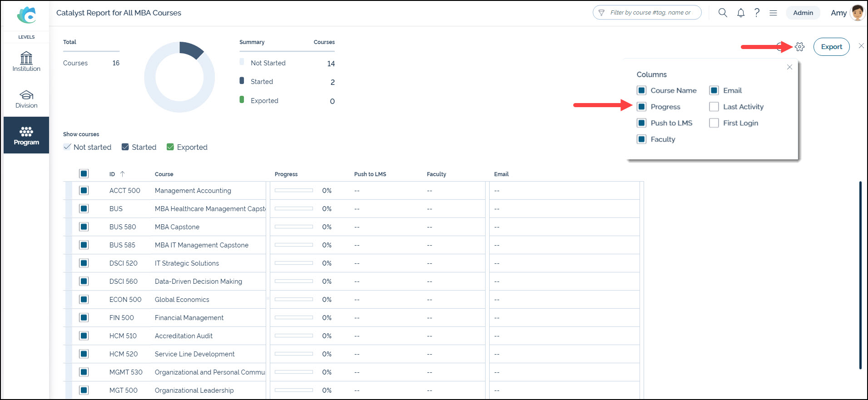Image resolution: width=868 pixels, height=400 pixels.
Task: Open help question mark icon
Action: coord(757,13)
